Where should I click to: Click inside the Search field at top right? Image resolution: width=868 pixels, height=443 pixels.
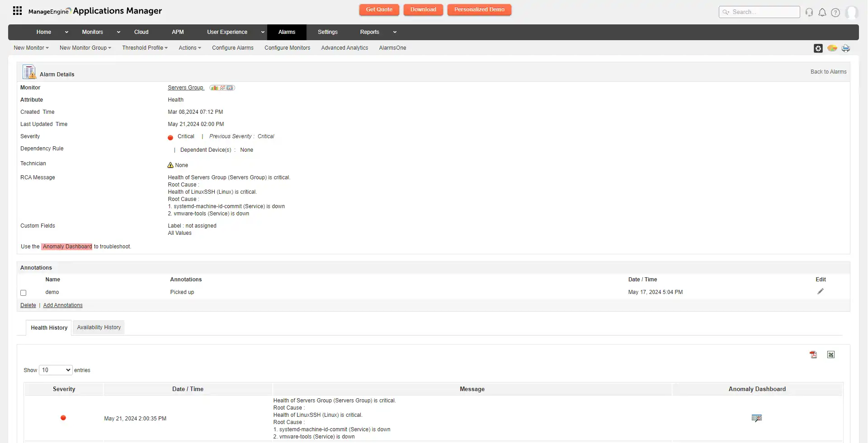[764, 12]
